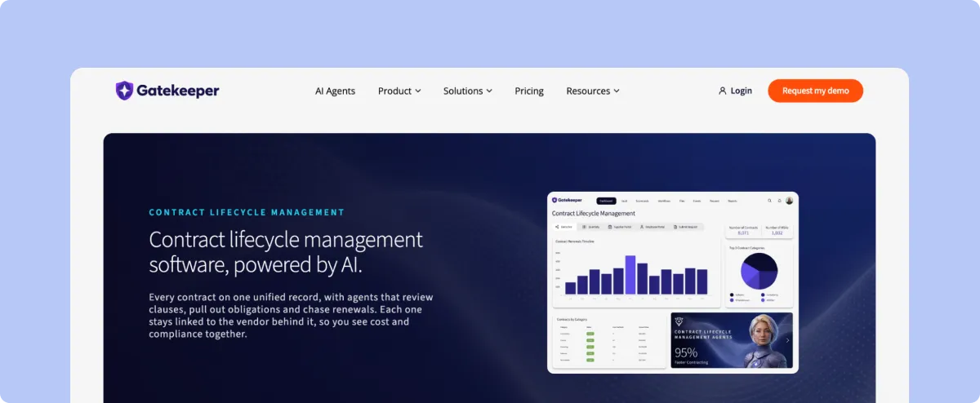
Task: Click the user avatar in dashboard preview
Action: [790, 201]
